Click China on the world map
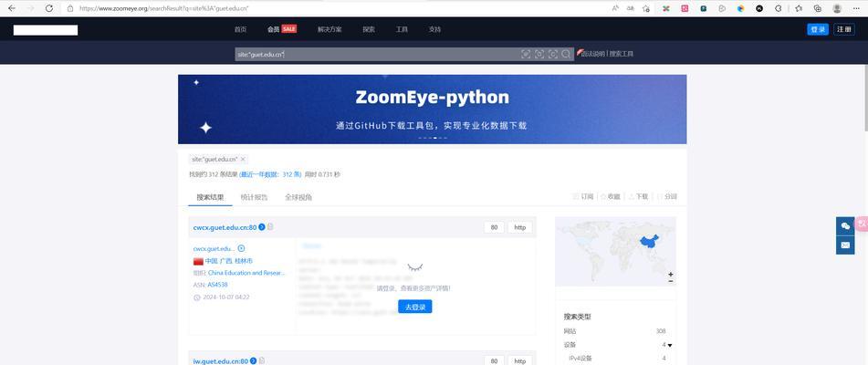Screen dimensions: 868x365 (650, 242)
